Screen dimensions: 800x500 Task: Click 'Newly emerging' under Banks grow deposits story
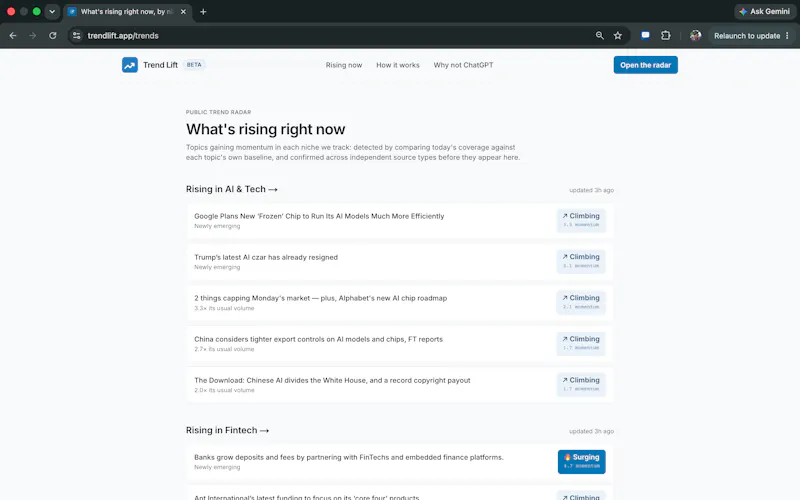tap(217, 467)
